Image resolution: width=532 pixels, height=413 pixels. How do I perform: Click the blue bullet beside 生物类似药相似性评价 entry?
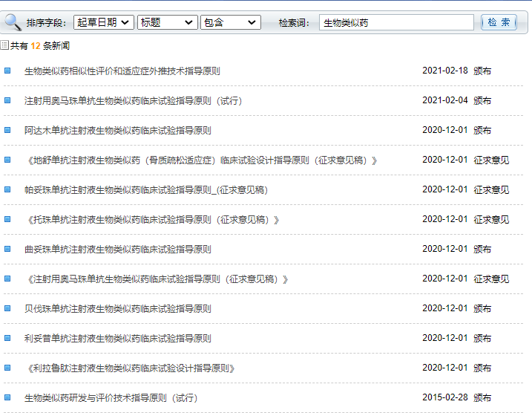tap(7, 71)
